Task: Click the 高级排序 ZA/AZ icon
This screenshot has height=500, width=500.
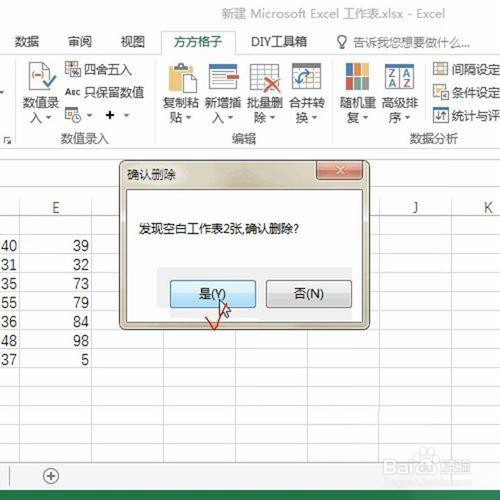Action: point(399,77)
